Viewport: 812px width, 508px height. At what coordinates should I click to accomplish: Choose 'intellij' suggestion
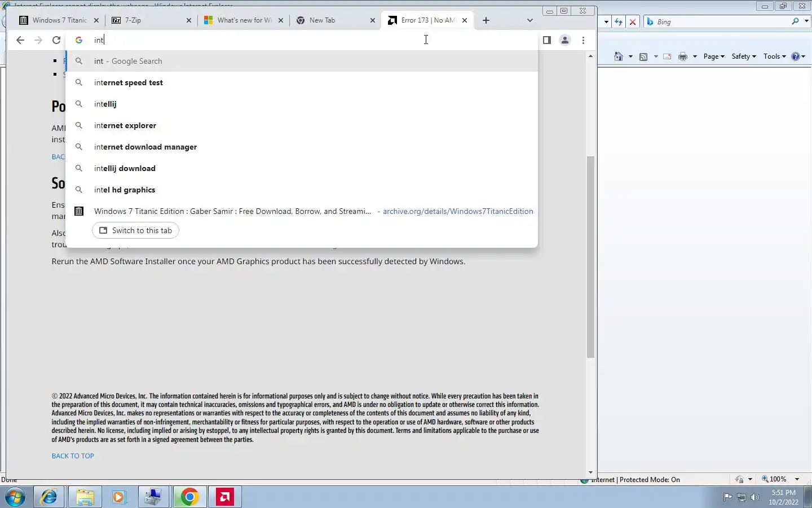pos(302,104)
